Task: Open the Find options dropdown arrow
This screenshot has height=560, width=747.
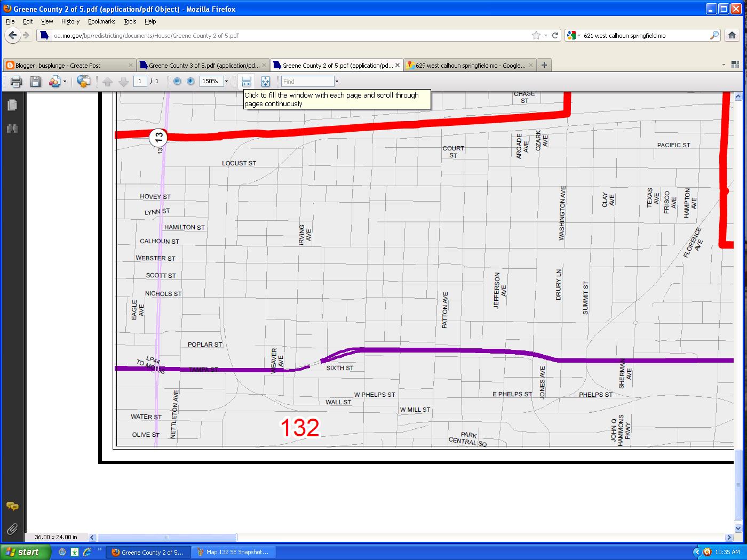Action: pyautogui.click(x=337, y=82)
